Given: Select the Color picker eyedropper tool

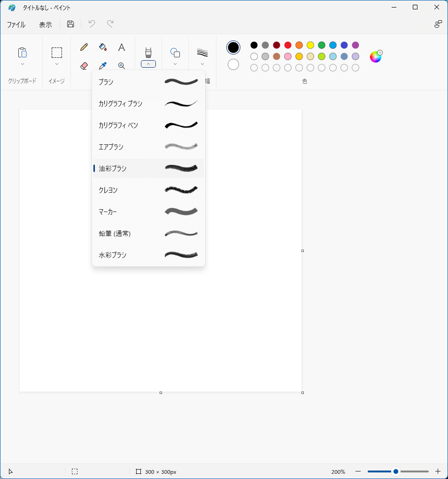Looking at the screenshot, I should (x=103, y=66).
